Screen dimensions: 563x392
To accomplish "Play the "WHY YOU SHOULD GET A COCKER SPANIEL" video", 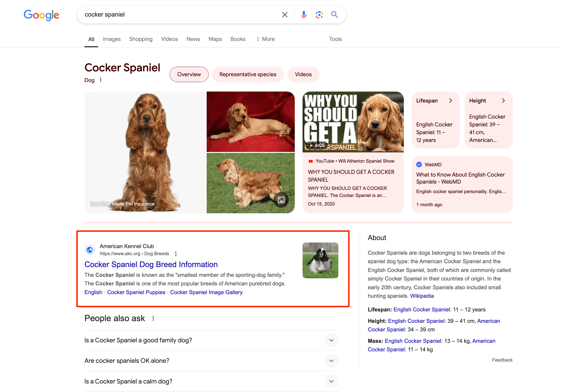I will pyautogui.click(x=353, y=122).
